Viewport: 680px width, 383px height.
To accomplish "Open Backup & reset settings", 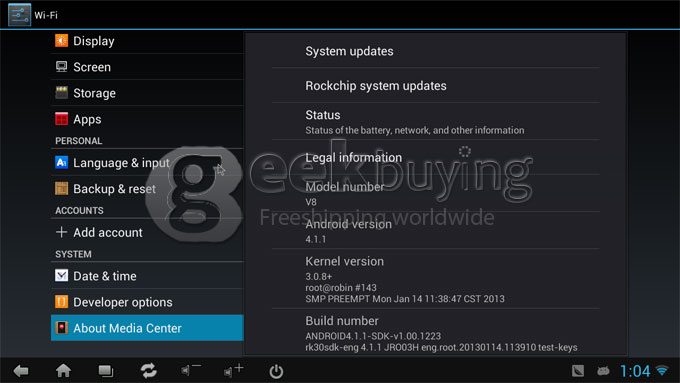I will [x=147, y=189].
